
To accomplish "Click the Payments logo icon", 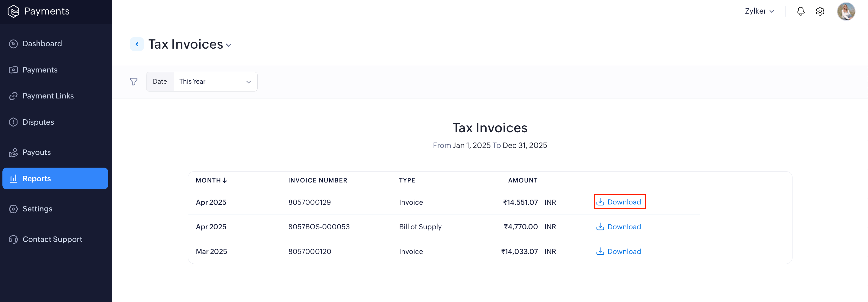I will (14, 11).
